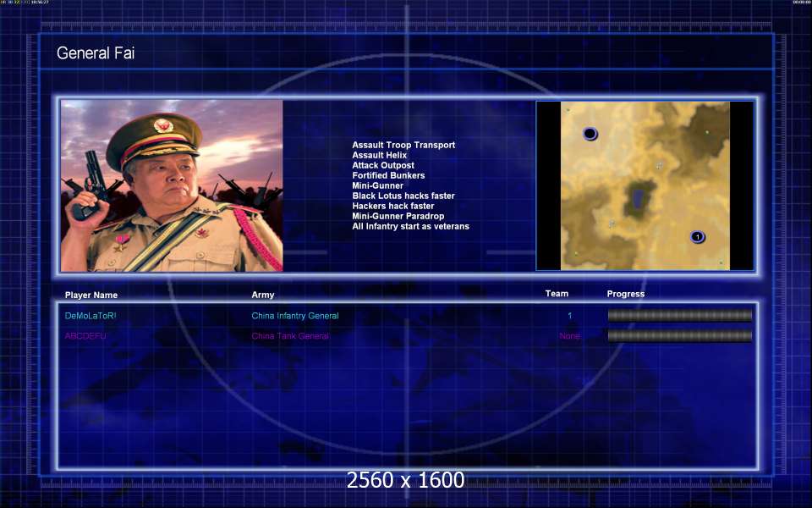Click the General's raised revolver in the portrait
812x508 pixels.
(92, 184)
